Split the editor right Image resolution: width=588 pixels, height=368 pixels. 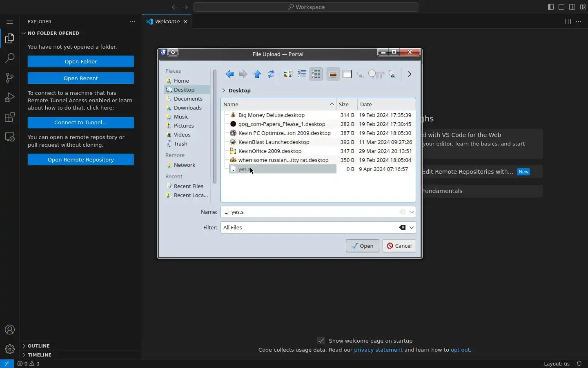pos(568,22)
